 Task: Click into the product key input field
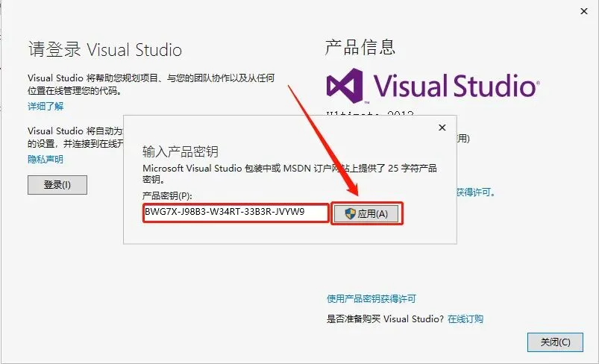[236, 213]
